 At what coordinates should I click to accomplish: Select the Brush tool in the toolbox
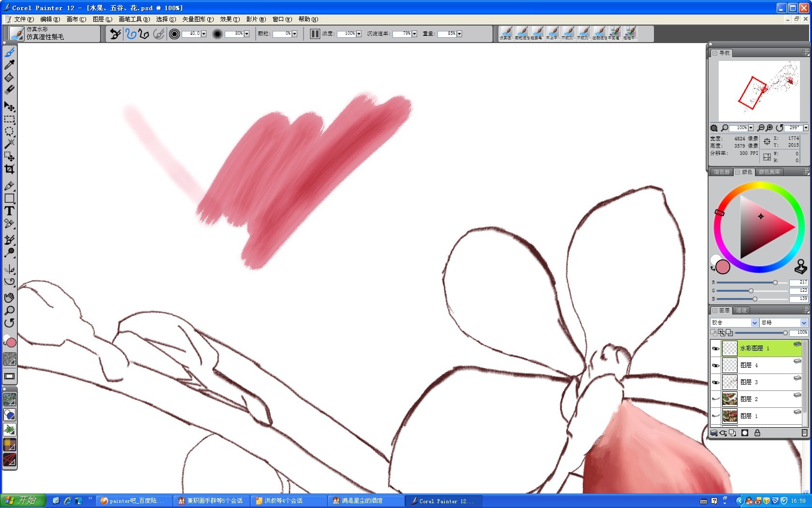[x=10, y=52]
